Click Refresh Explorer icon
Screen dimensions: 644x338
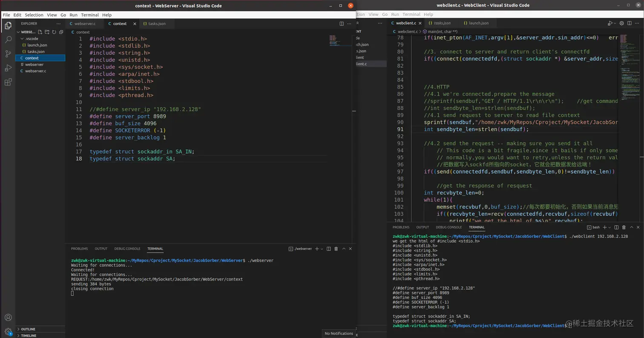(54, 32)
